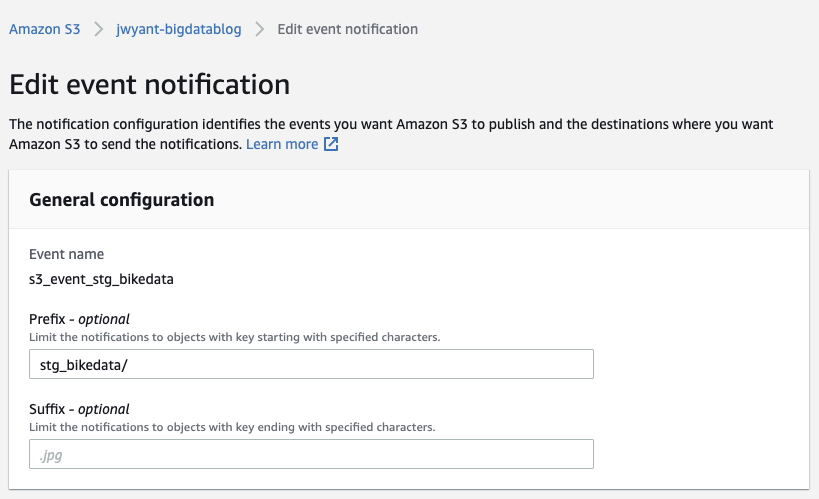Open the Learn more link
This screenshot has width=819, height=499.
(x=281, y=144)
